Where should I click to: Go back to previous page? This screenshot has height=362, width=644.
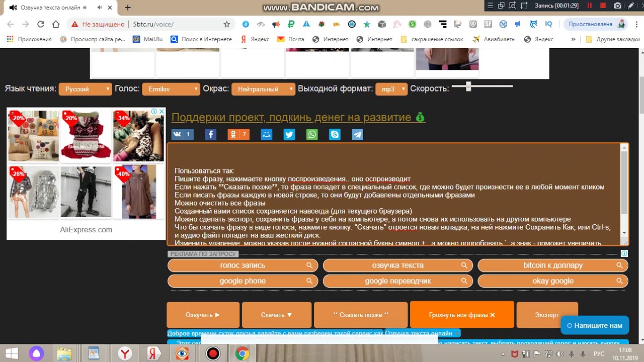click(x=11, y=24)
